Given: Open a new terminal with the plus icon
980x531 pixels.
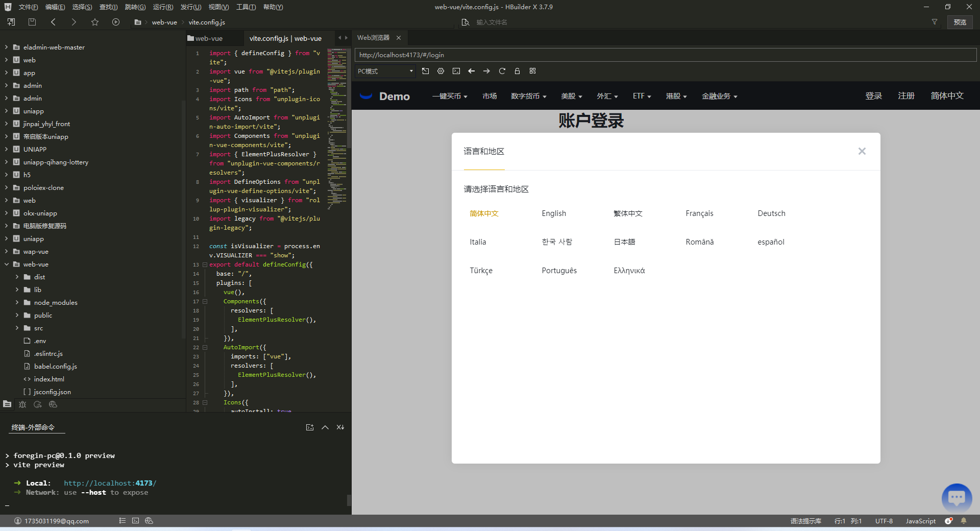Looking at the screenshot, I should 310,427.
